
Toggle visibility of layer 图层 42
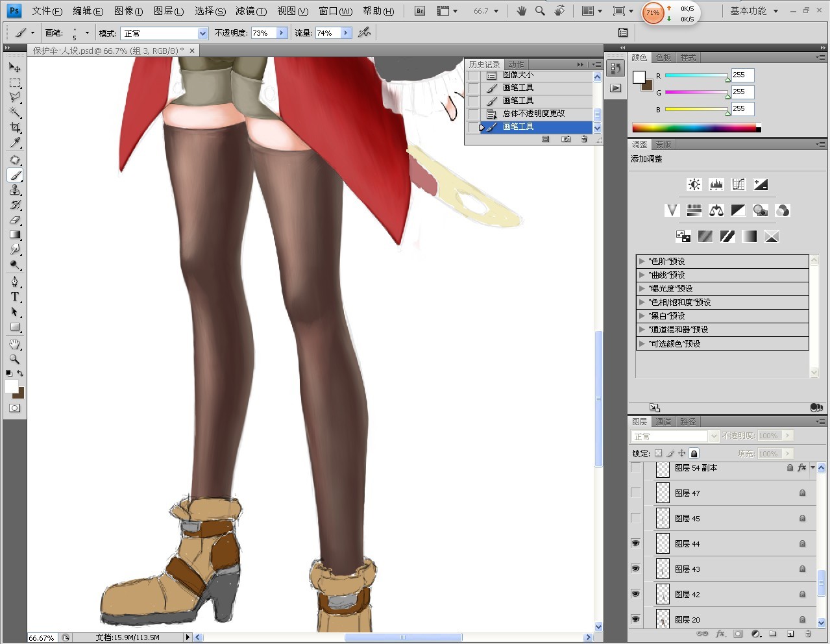coord(636,594)
